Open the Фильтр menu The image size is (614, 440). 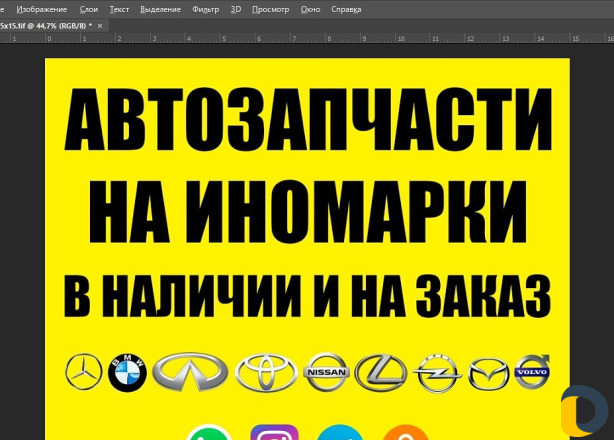[x=206, y=9]
